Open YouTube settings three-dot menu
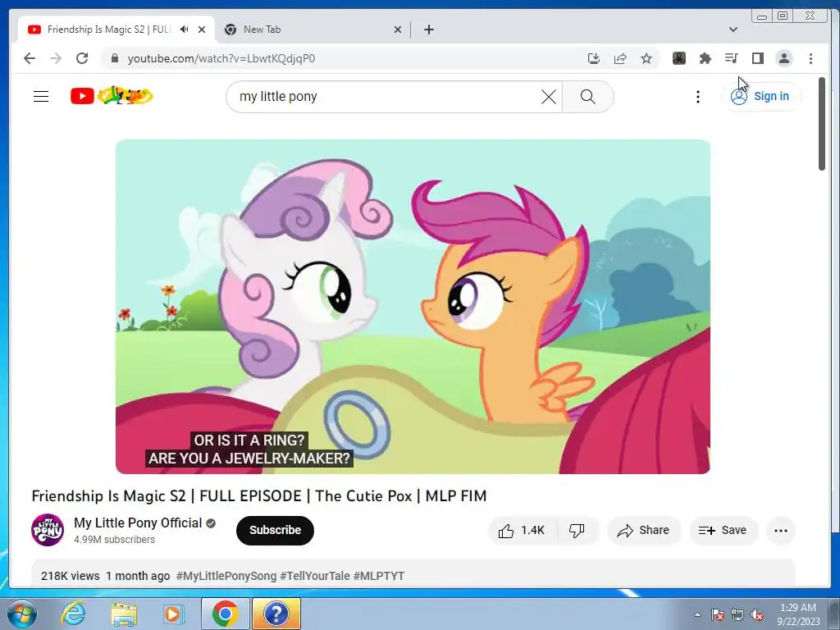840x630 pixels. [x=697, y=97]
